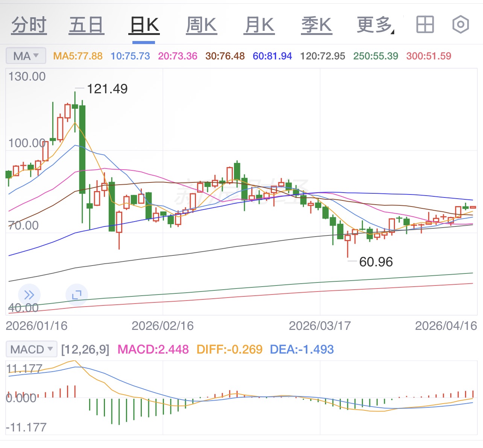Viewport: 483px width, 448px height.
Task: Click the MA5:77.88 legend label
Action: point(78,56)
